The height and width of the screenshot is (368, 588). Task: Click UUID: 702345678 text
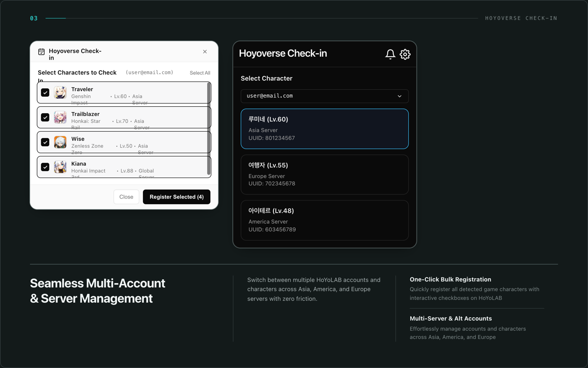[x=272, y=184]
